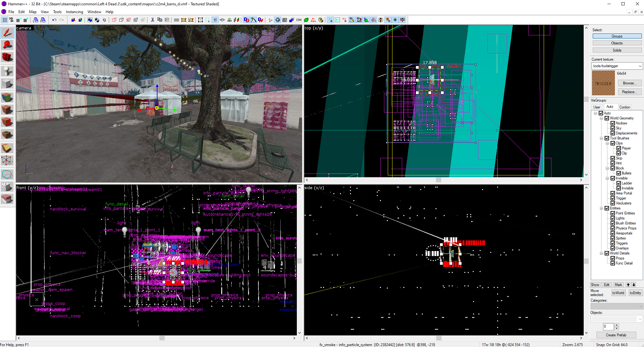Select the Objects selection mode
The width and height of the screenshot is (644, 347).
(617, 43)
